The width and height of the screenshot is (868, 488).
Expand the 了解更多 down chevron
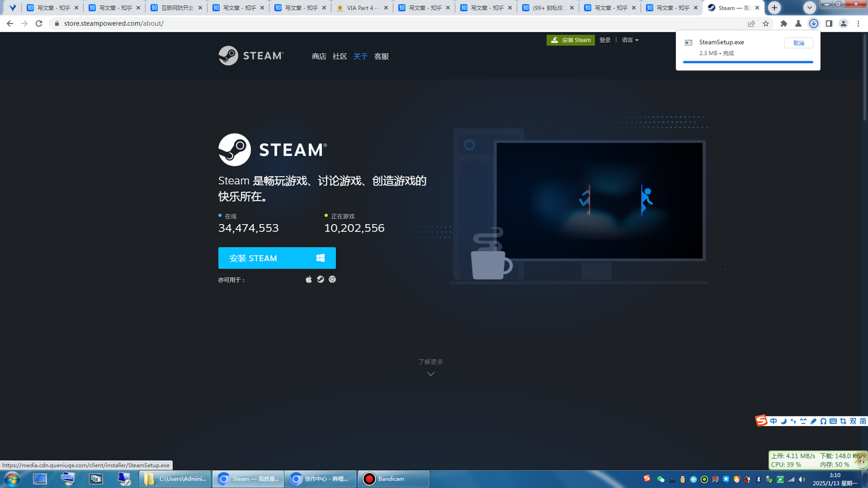tap(430, 373)
